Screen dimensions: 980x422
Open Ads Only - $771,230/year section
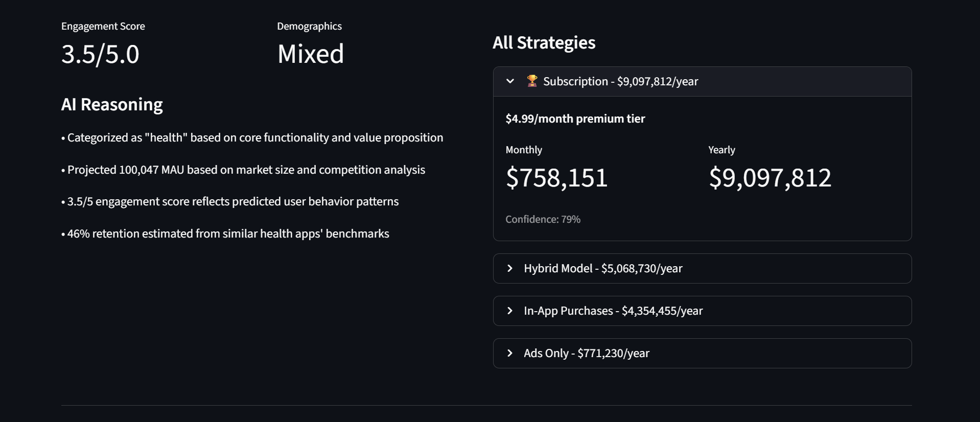587,353
